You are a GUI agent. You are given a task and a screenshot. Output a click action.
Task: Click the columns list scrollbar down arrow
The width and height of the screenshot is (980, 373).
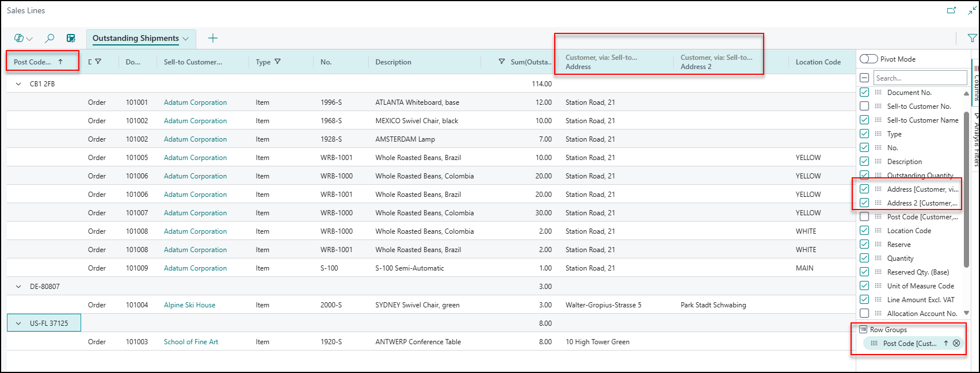coord(966,313)
